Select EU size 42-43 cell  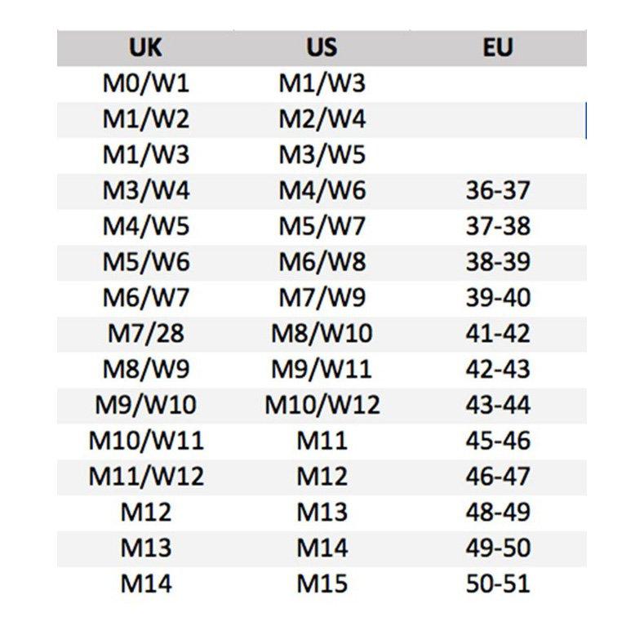[x=497, y=369]
